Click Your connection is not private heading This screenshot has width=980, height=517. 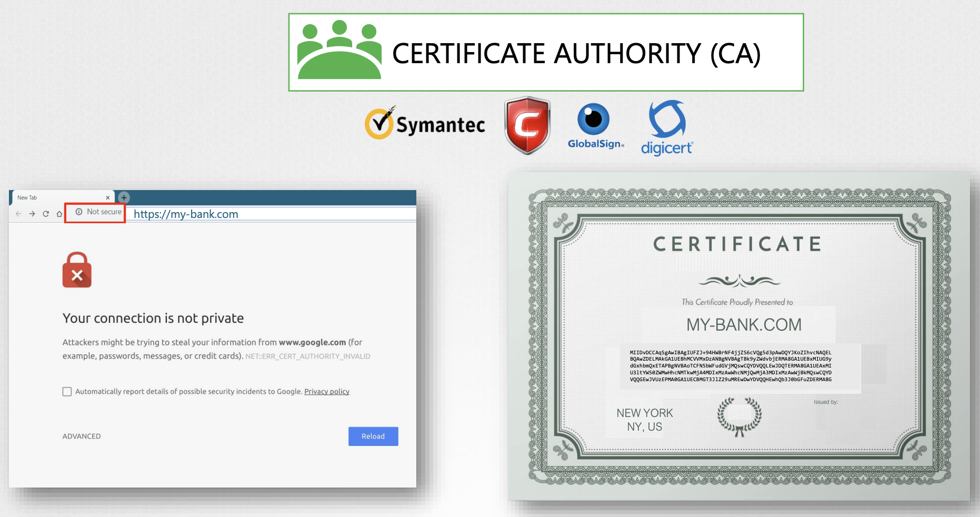tap(153, 319)
